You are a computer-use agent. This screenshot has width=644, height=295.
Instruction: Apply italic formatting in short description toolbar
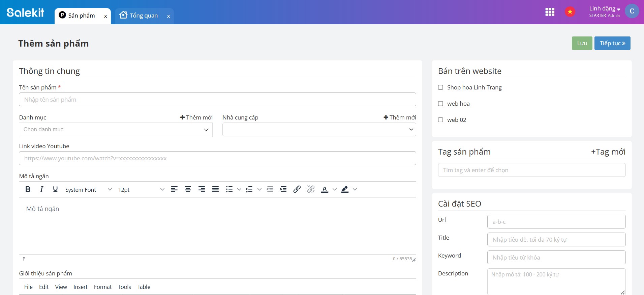(x=41, y=189)
